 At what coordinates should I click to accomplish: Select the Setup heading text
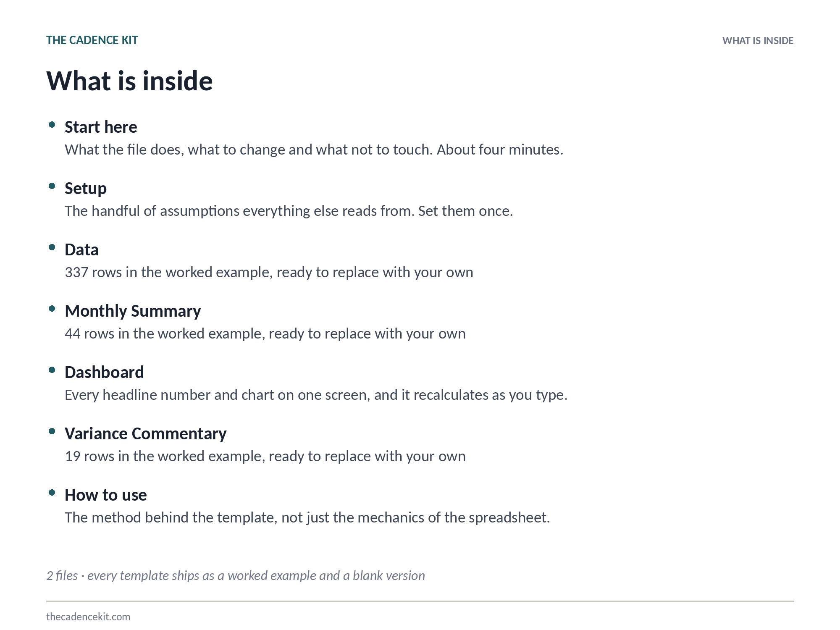tap(86, 189)
